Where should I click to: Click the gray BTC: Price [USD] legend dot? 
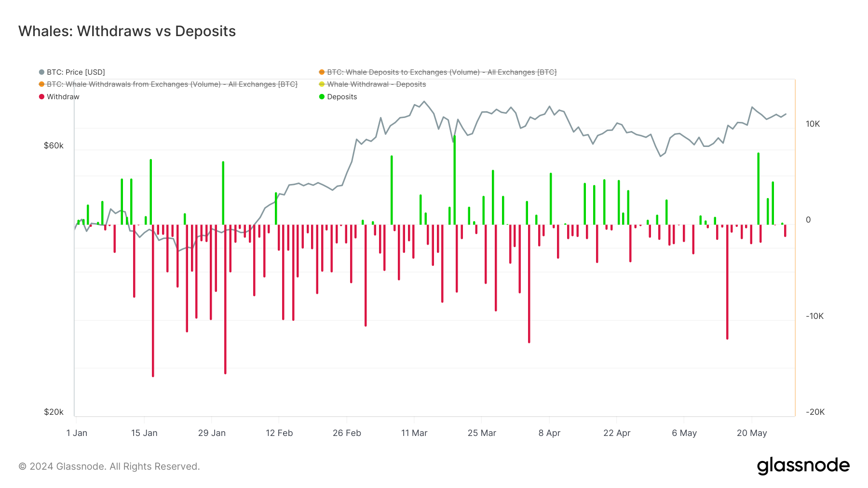(x=42, y=72)
